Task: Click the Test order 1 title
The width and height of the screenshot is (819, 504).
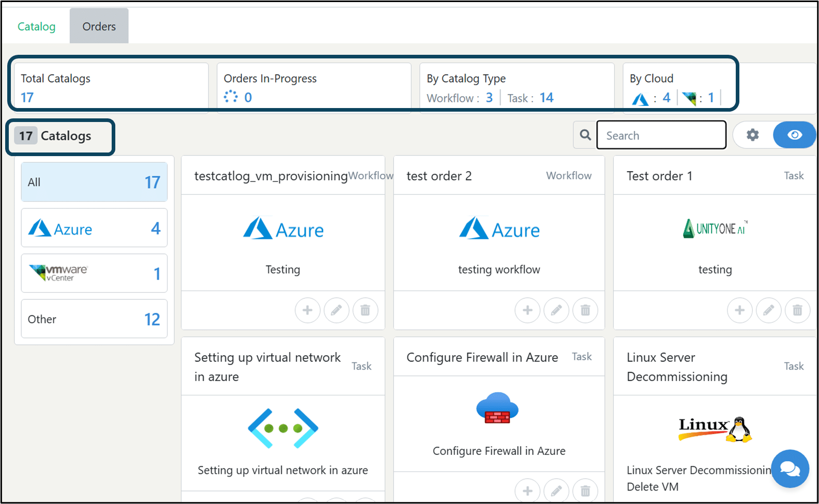Action: 659,176
